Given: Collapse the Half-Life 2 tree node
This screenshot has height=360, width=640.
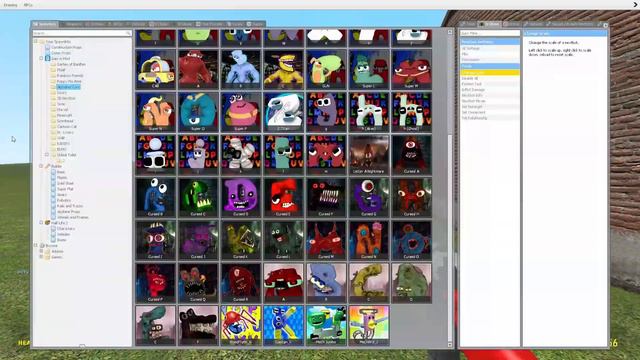Looking at the screenshot, I should point(42,223).
